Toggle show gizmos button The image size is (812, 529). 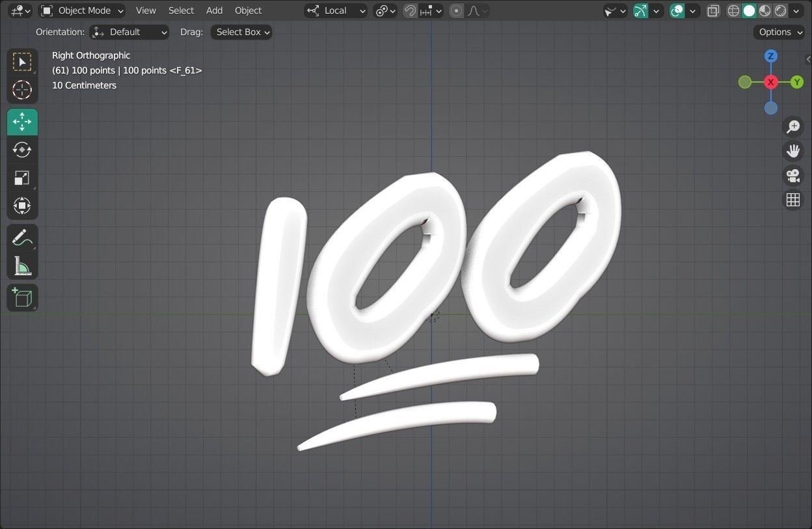point(641,10)
